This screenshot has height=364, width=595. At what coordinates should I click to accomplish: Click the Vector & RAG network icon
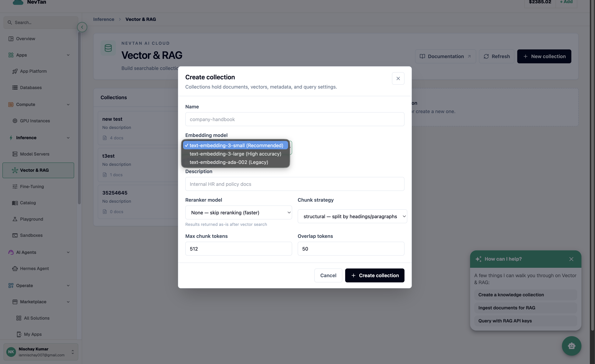point(15,170)
